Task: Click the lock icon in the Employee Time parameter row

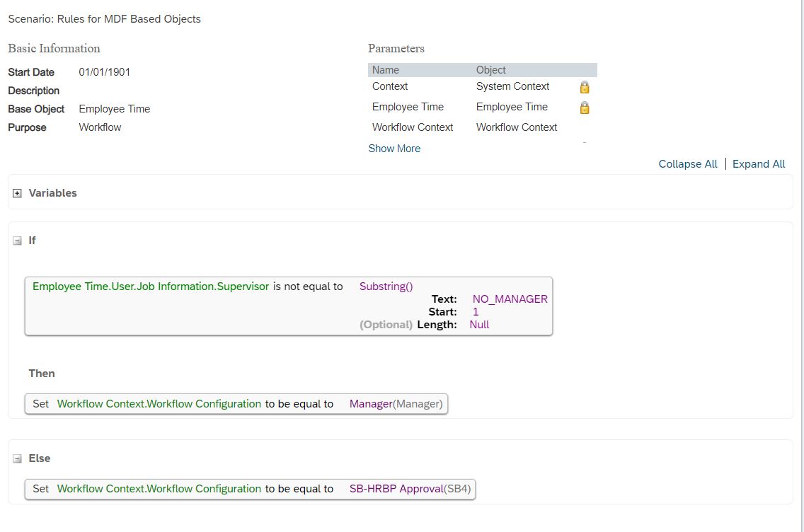Action: point(585,108)
